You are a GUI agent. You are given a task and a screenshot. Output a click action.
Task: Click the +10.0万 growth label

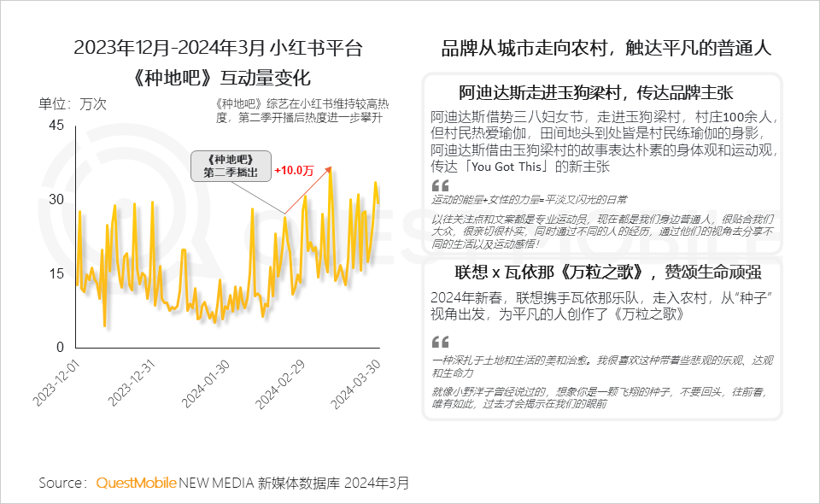(x=293, y=171)
